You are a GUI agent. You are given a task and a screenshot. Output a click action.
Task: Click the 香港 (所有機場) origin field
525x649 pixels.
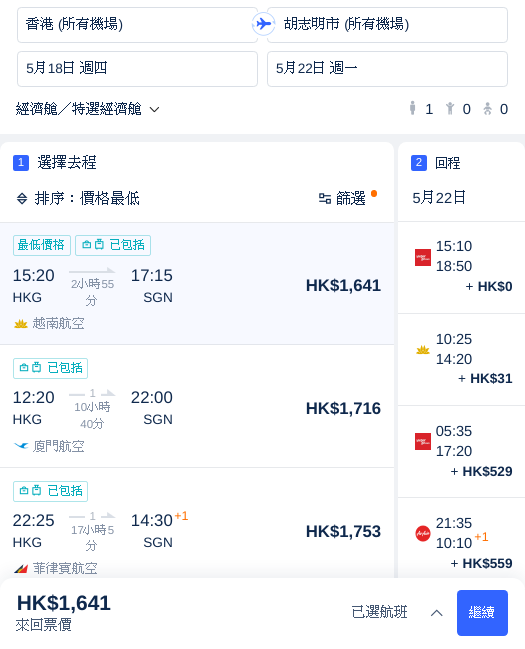pos(137,24)
